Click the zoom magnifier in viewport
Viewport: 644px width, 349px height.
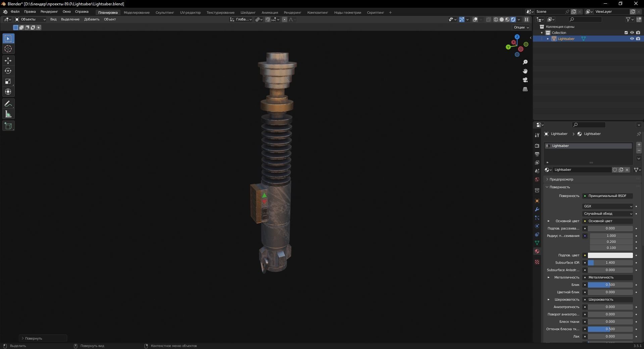tap(525, 62)
